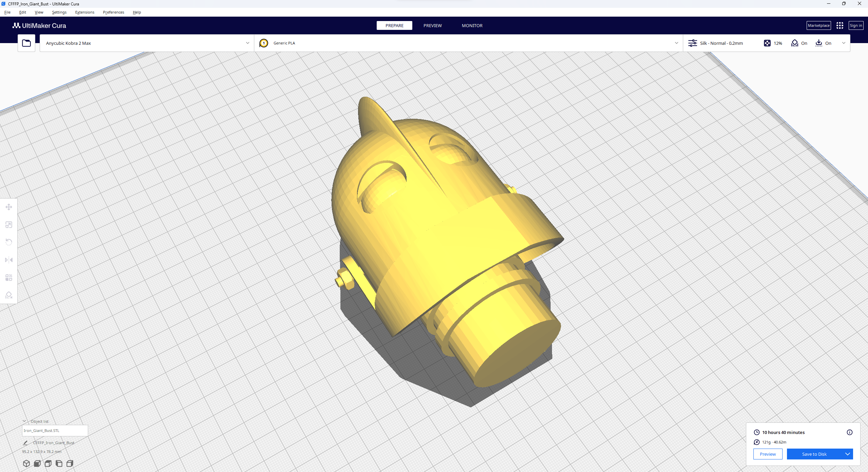Open Save to Disk output options arrow
This screenshot has height=472, width=868.
847,454
